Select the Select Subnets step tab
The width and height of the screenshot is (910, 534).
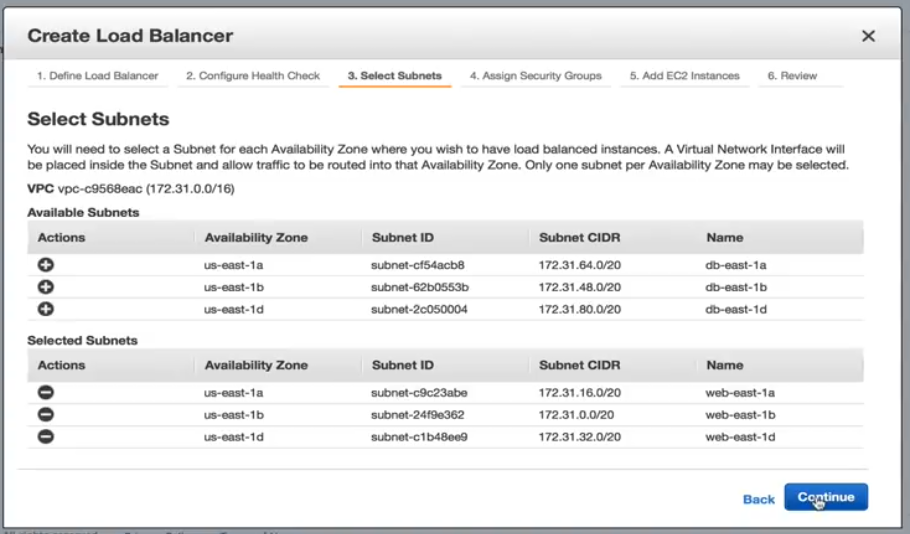pyautogui.click(x=394, y=76)
